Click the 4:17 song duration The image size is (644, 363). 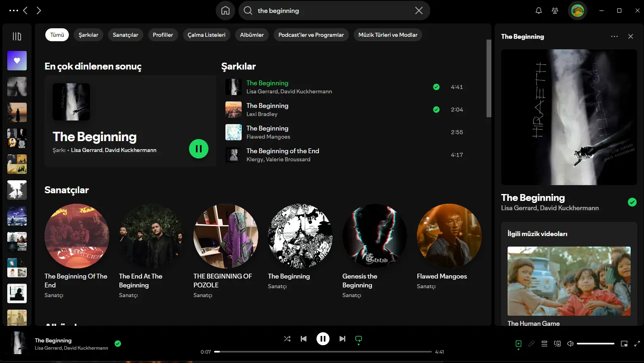click(x=457, y=155)
